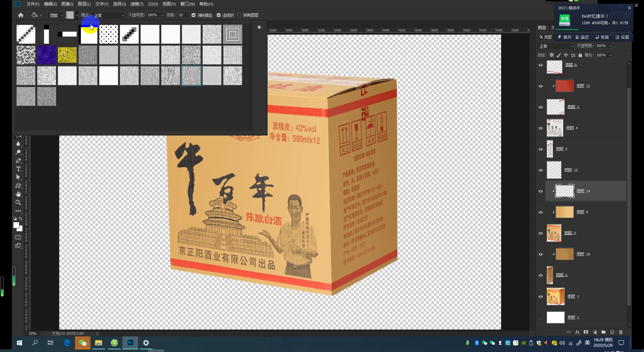This screenshot has width=644, height=352.
Task: Click lock all padlock icon
Action: point(580,55)
